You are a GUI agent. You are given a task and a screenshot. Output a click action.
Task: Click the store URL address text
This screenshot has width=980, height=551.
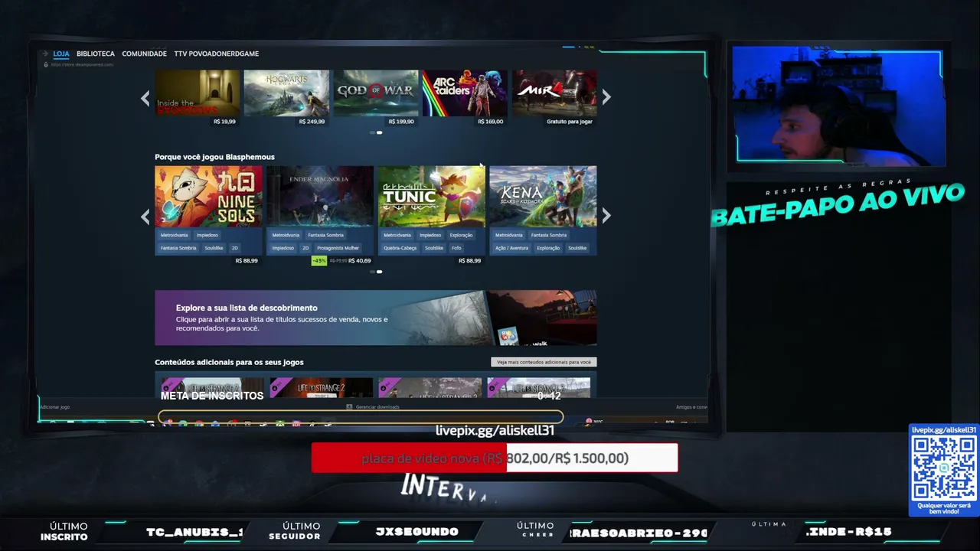point(82,64)
